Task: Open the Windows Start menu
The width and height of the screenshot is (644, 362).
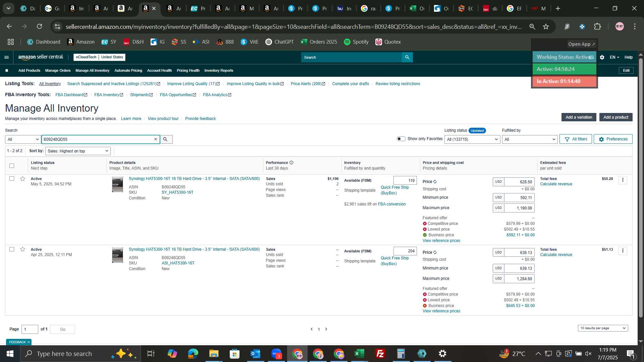Action: click(10, 354)
